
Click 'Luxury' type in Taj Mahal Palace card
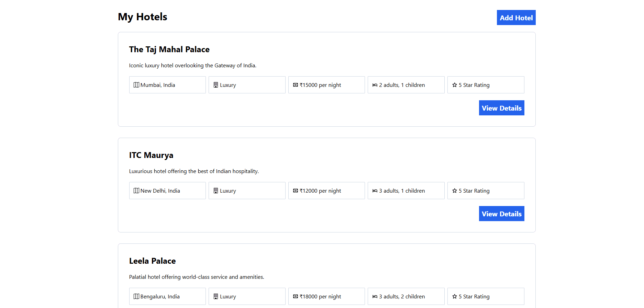228,85
